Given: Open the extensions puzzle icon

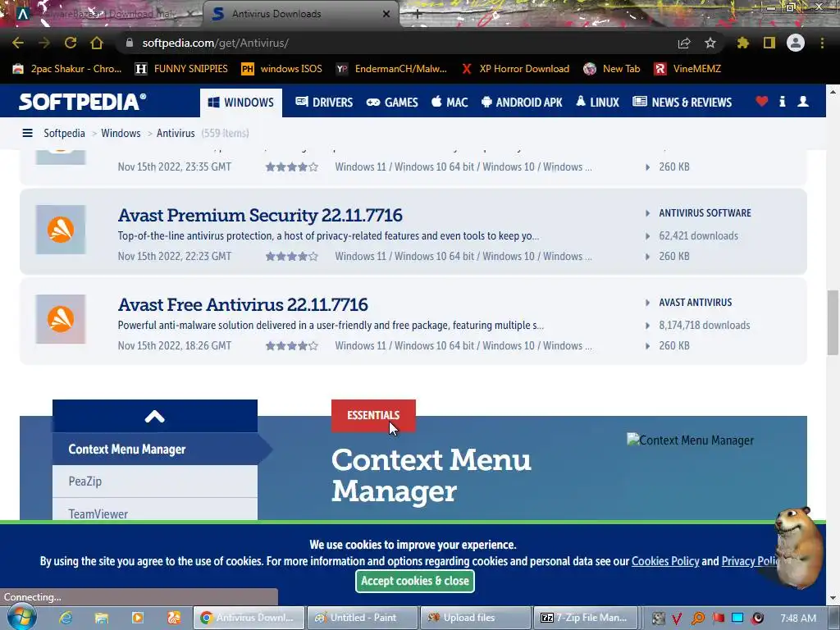Looking at the screenshot, I should 743,43.
